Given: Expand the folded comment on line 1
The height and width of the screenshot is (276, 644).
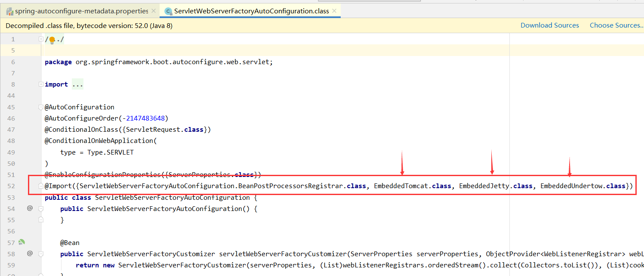Looking at the screenshot, I should click(x=41, y=39).
